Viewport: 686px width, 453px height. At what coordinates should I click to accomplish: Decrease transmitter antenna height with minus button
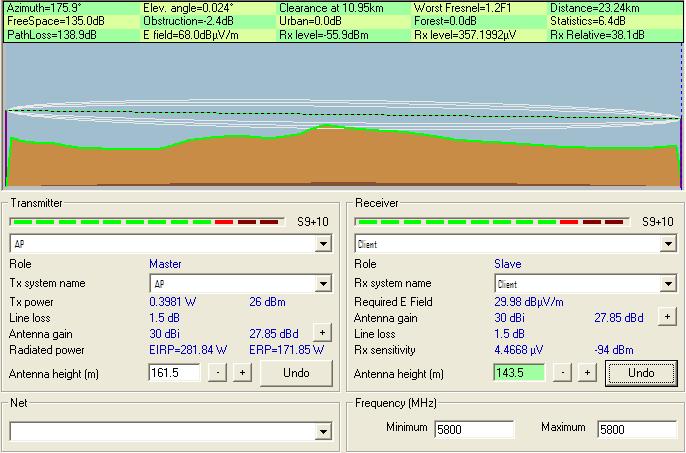point(217,373)
